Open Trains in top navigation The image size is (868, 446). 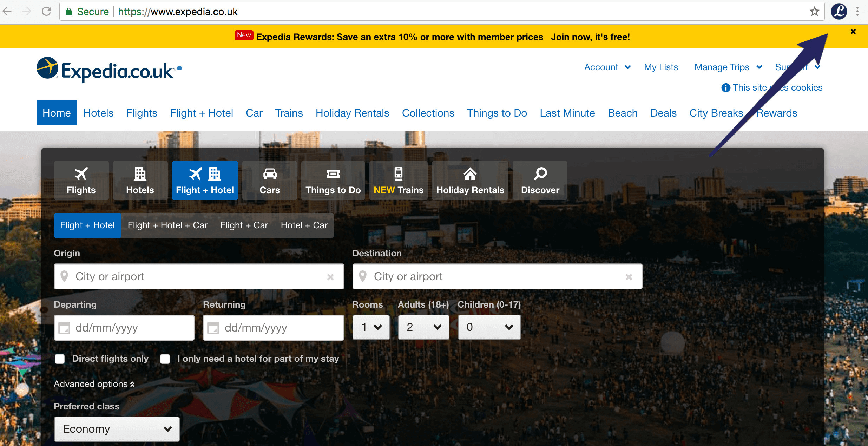point(289,113)
